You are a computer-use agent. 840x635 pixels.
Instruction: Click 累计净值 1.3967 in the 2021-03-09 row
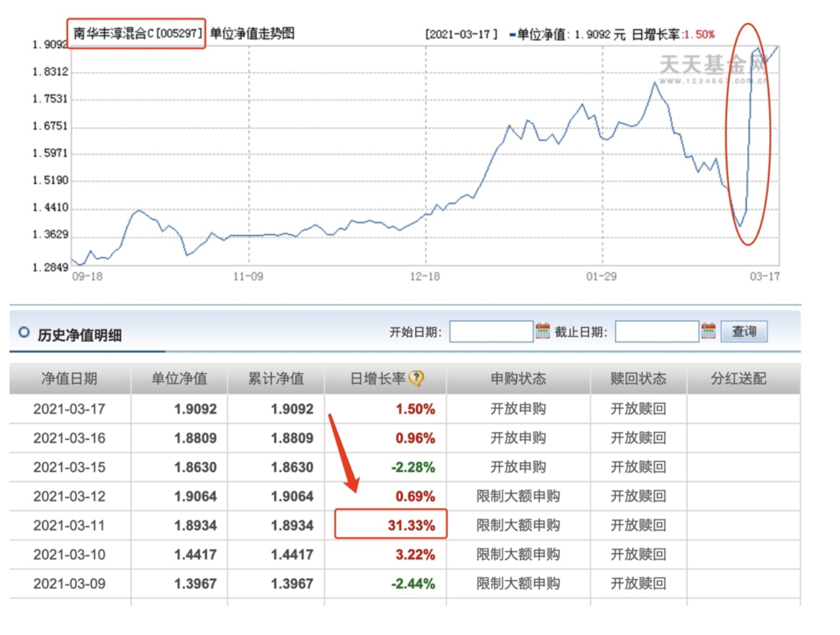292,583
